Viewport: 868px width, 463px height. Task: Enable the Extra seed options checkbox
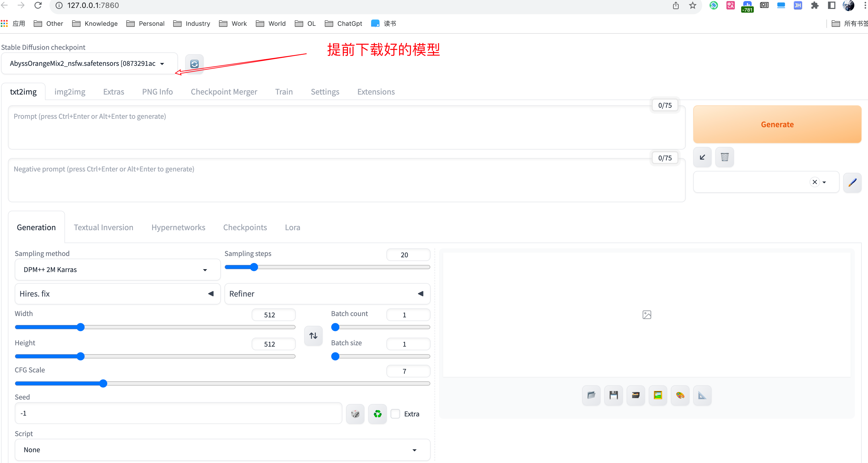click(395, 414)
